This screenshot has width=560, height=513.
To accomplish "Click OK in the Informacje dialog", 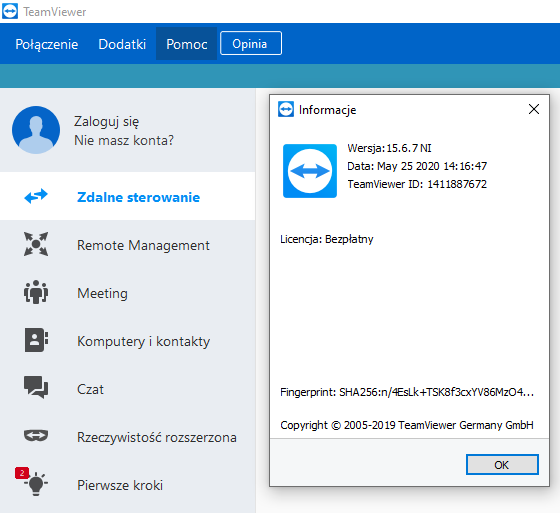I will pyautogui.click(x=502, y=464).
